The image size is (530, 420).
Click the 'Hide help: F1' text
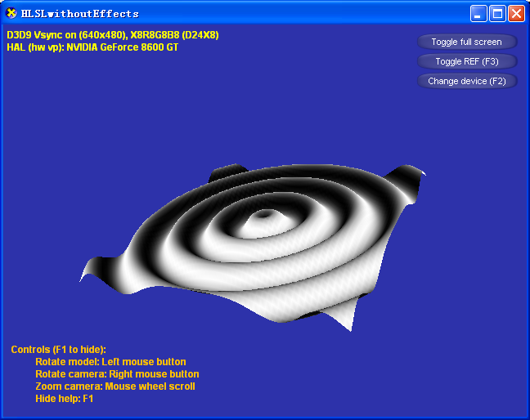pyautogui.click(x=65, y=399)
